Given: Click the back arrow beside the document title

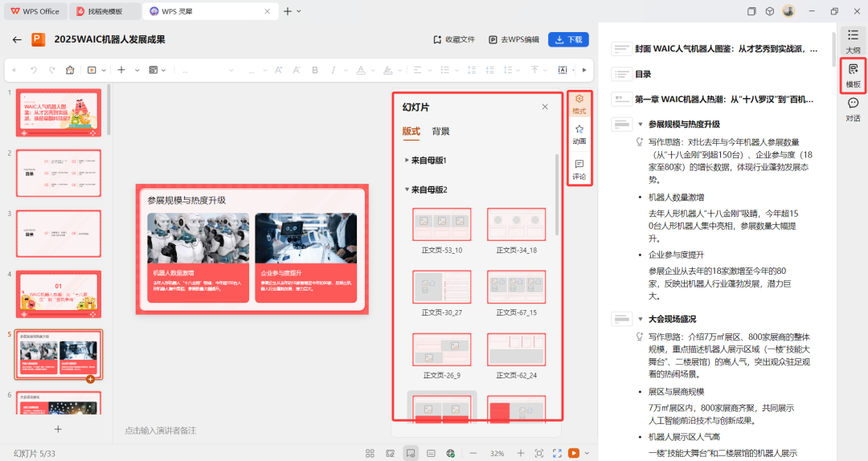Looking at the screenshot, I should pyautogui.click(x=17, y=39).
